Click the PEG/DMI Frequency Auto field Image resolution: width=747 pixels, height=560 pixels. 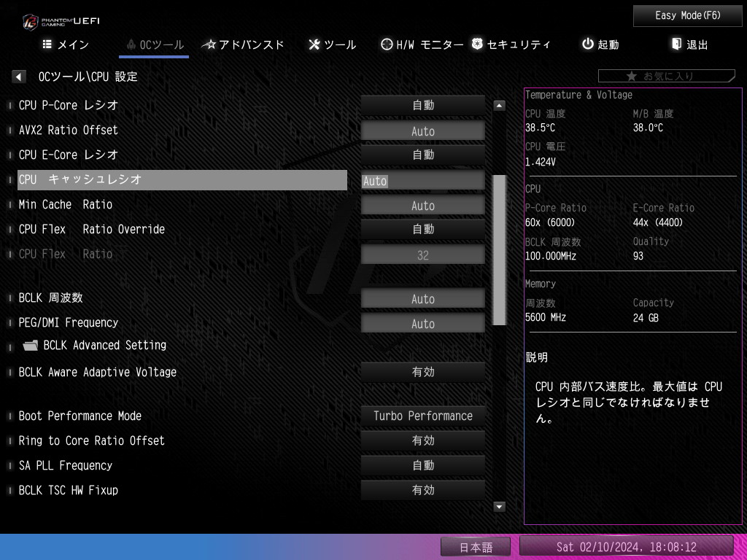[423, 324]
